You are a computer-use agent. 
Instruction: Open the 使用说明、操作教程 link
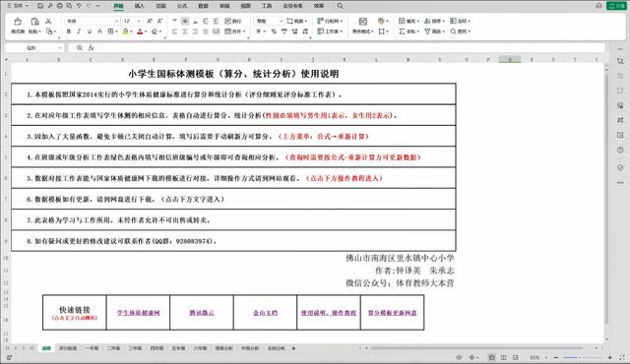pos(329,313)
